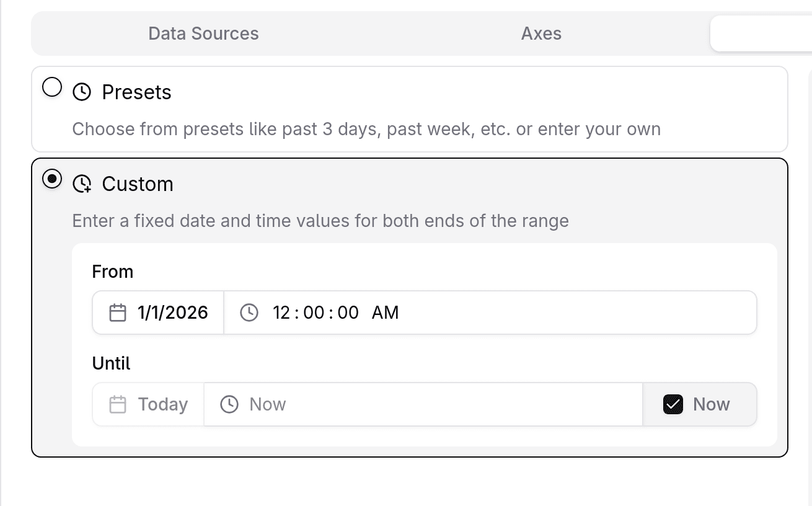
Task: Click the From date showing 1/1/2026
Action: click(x=173, y=313)
